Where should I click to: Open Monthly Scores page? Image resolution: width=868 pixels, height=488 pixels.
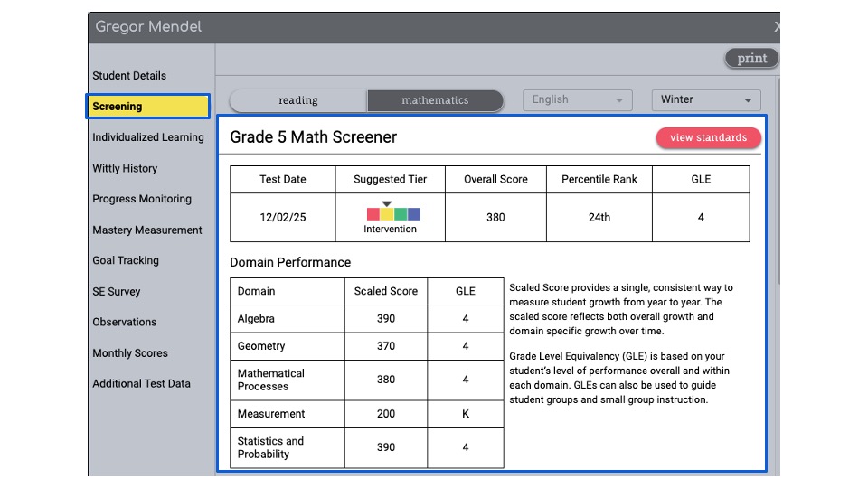coord(130,352)
